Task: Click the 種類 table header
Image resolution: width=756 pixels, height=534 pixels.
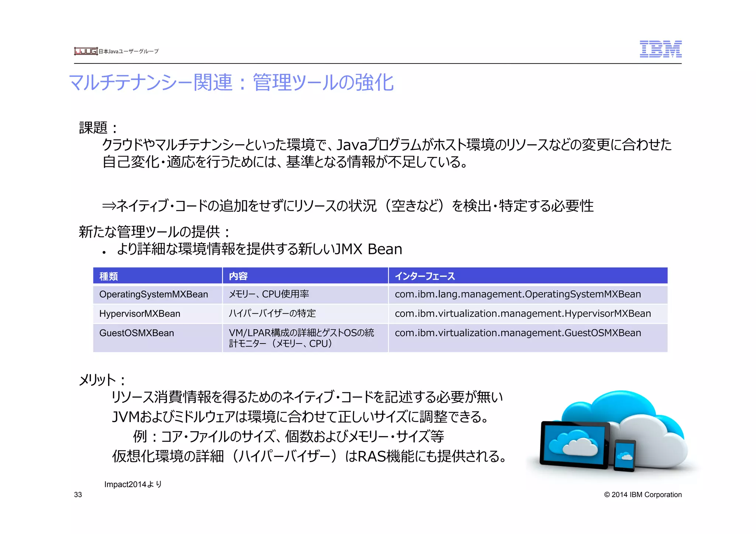Action: (x=158, y=276)
